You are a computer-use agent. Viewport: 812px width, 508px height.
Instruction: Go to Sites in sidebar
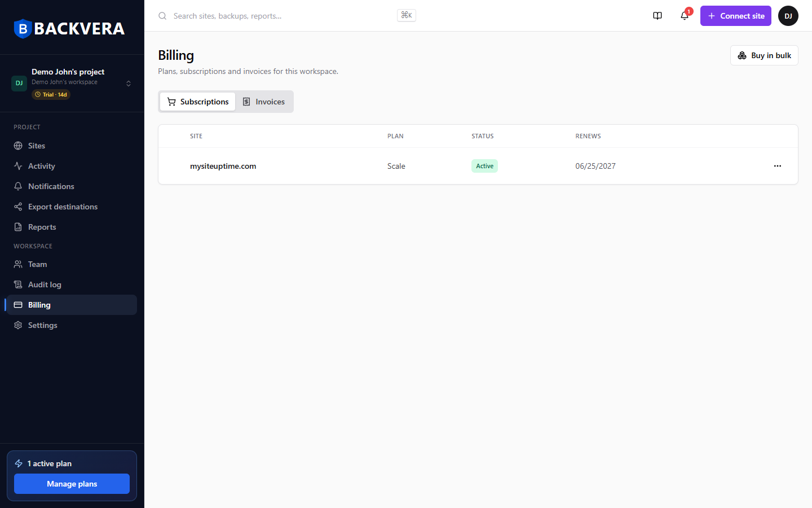coord(72,146)
